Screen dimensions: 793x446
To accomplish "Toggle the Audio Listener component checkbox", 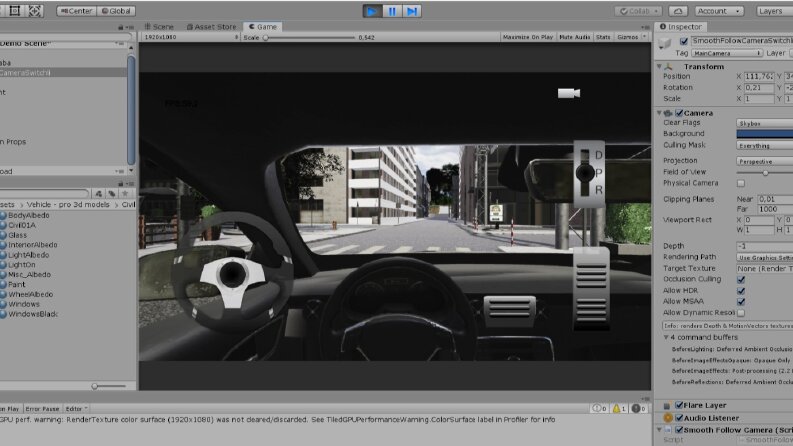I will (x=679, y=418).
